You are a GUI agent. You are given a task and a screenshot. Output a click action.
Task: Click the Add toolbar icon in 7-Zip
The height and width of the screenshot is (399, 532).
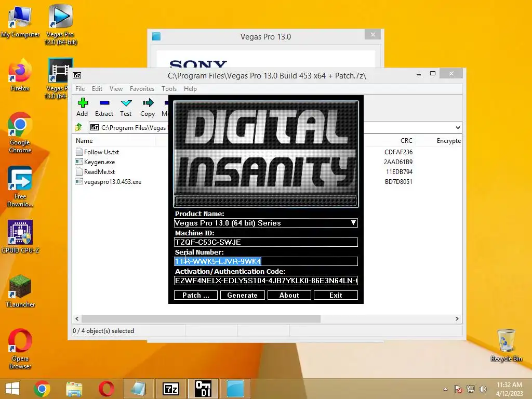[x=82, y=107]
